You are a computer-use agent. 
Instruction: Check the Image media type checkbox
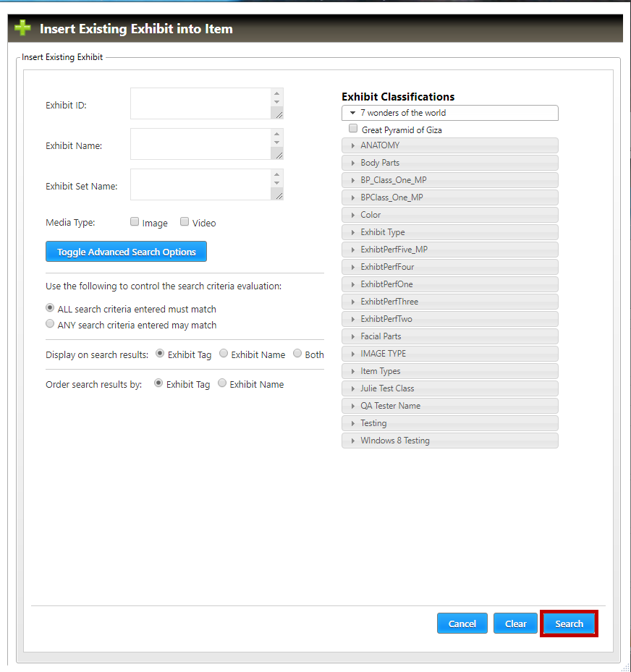coord(135,222)
